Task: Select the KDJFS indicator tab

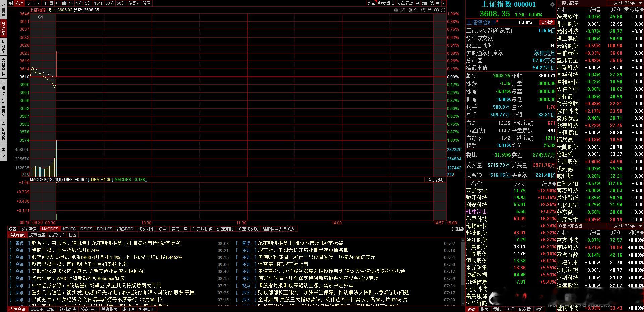Action: tap(69, 229)
